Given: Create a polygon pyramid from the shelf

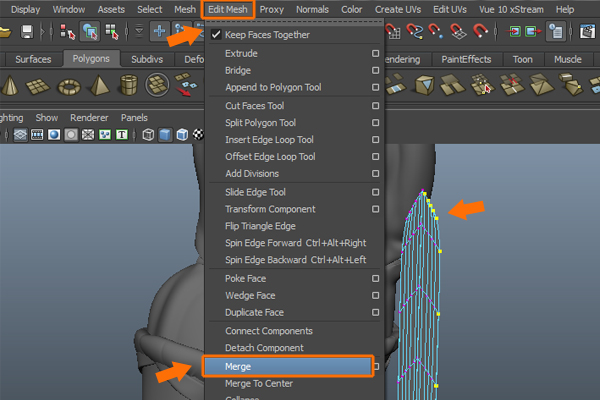Looking at the screenshot, I should coord(99,85).
